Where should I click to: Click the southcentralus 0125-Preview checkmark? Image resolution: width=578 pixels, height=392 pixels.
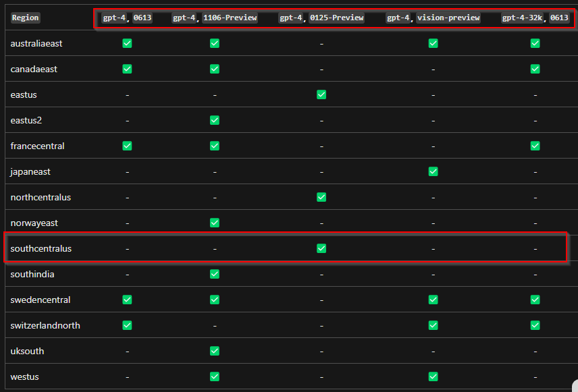tap(321, 248)
